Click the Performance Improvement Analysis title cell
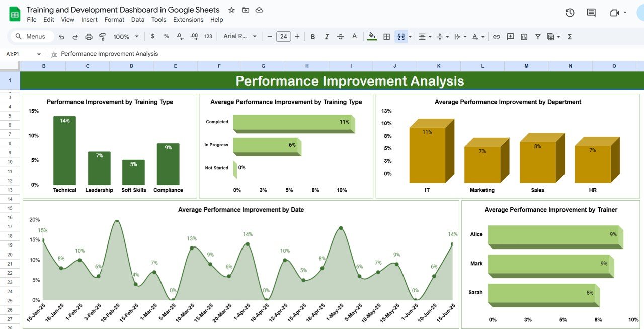Image resolution: width=644 pixels, height=329 pixels. coord(332,81)
